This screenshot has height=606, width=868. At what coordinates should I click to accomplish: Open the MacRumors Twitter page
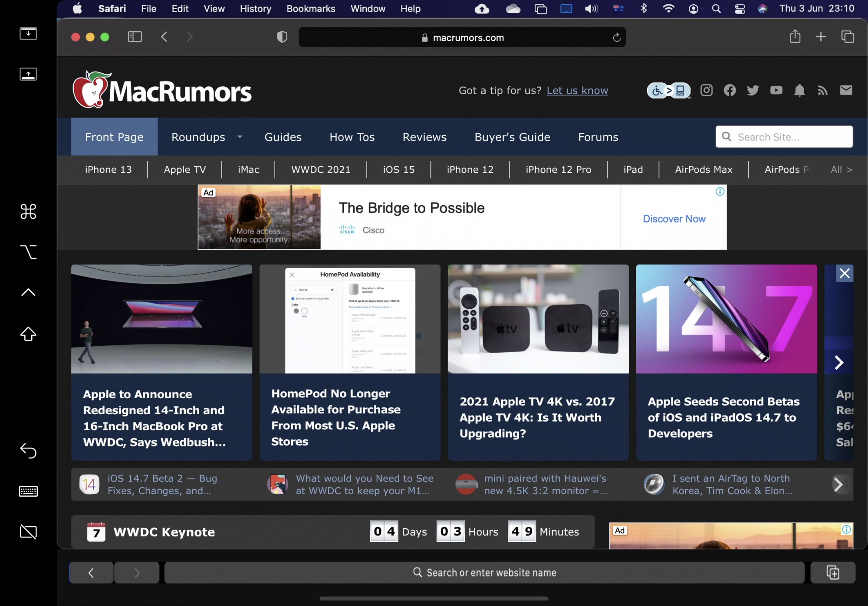pyautogui.click(x=753, y=90)
